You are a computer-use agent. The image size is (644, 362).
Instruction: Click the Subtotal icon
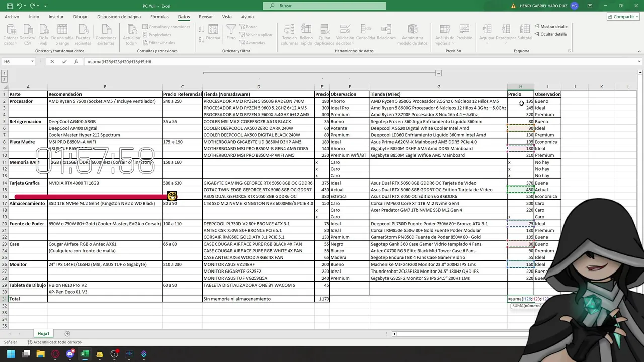coord(525,32)
